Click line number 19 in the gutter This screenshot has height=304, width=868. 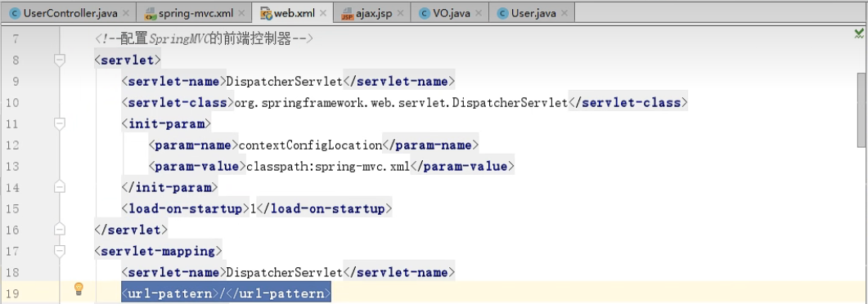pos(12,293)
